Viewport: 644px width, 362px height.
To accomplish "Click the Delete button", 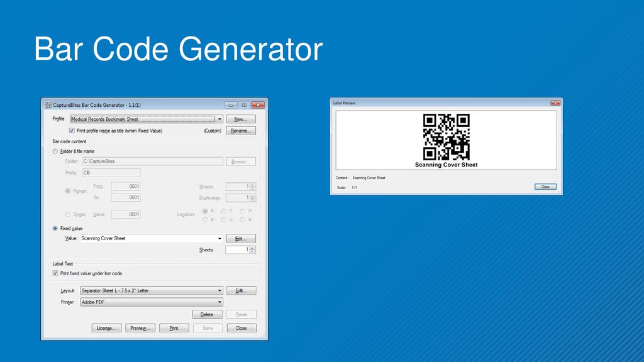I will click(207, 314).
